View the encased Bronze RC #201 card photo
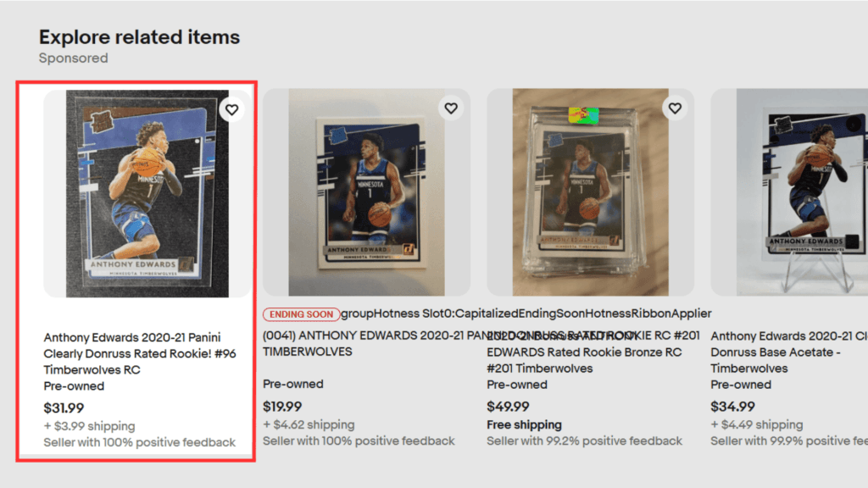 pyautogui.click(x=590, y=192)
